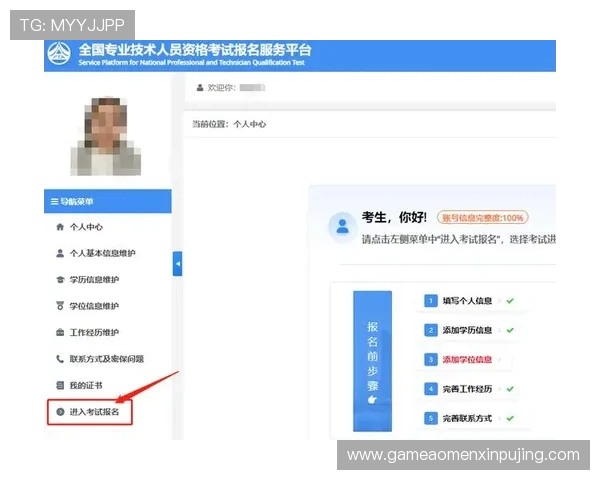The width and height of the screenshot is (600, 480).
Task: Click step number 4 badge
Action: (x=431, y=389)
